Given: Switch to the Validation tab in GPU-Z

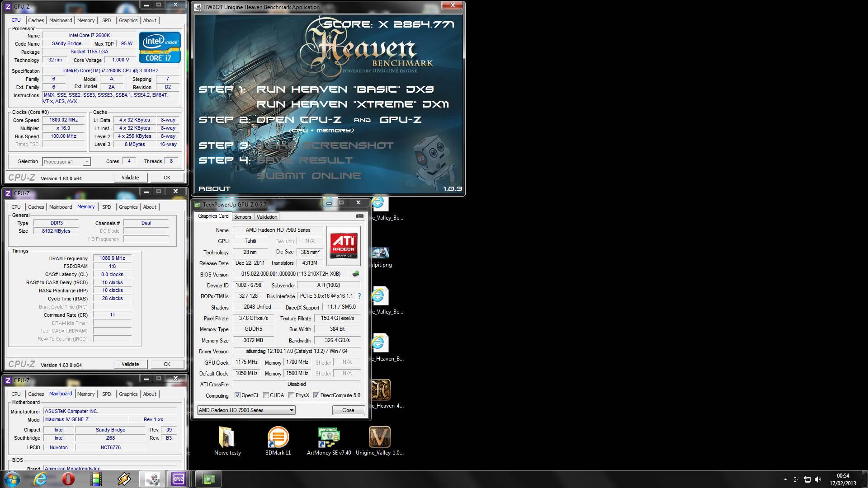Looking at the screenshot, I should tap(267, 217).
